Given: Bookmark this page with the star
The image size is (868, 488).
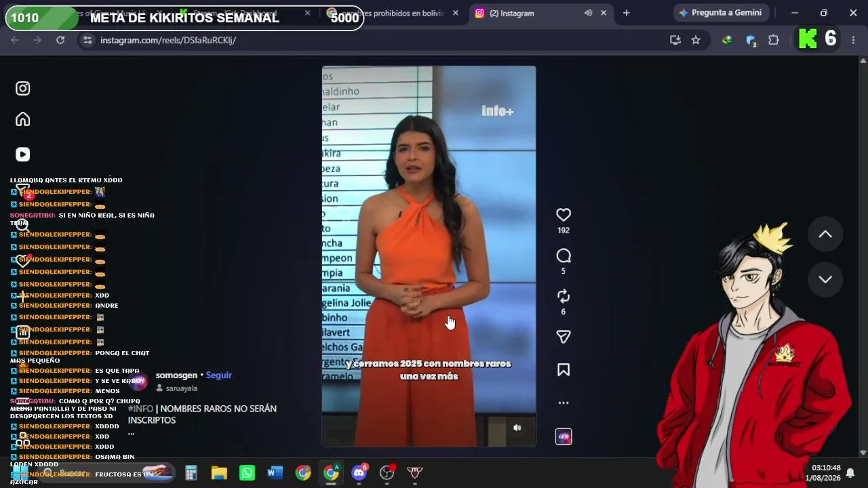Looking at the screenshot, I should coord(696,40).
